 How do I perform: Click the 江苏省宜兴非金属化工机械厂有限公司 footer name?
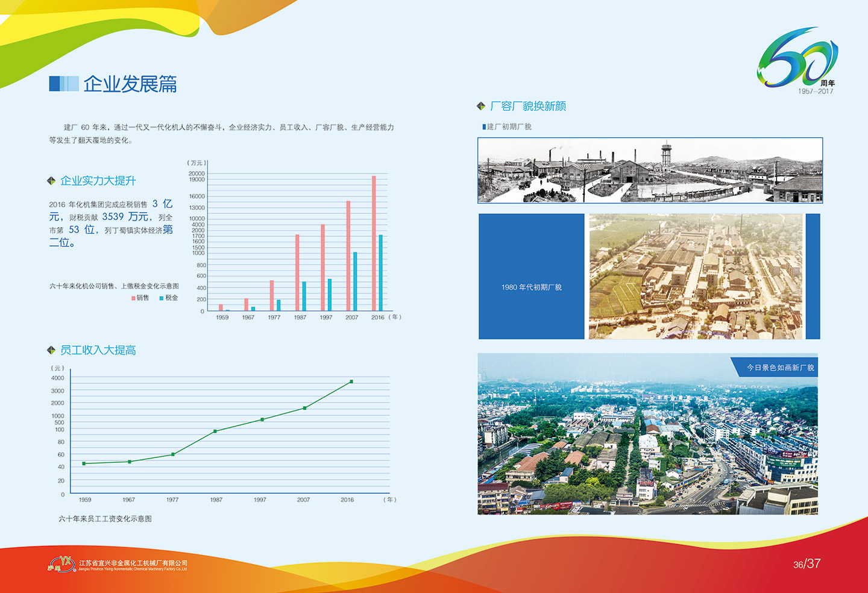133,563
